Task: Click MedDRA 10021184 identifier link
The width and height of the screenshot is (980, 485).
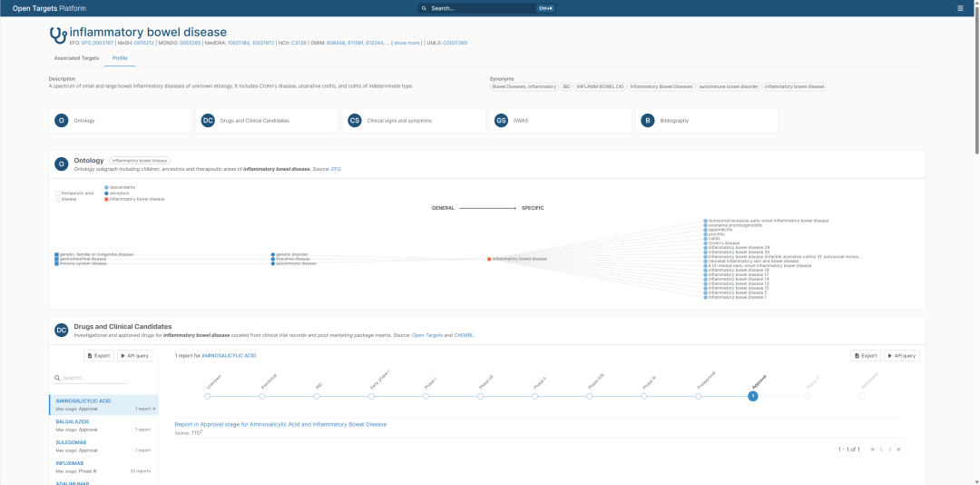Action: [238, 43]
